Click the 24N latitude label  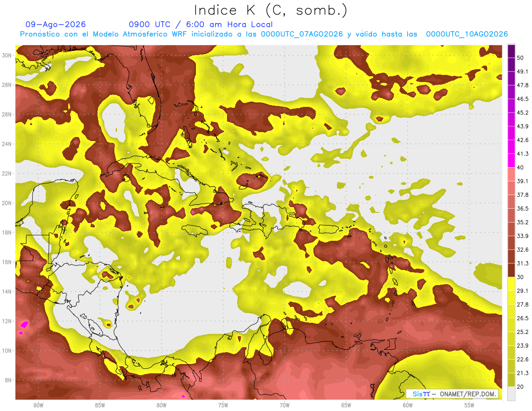(x=7, y=144)
